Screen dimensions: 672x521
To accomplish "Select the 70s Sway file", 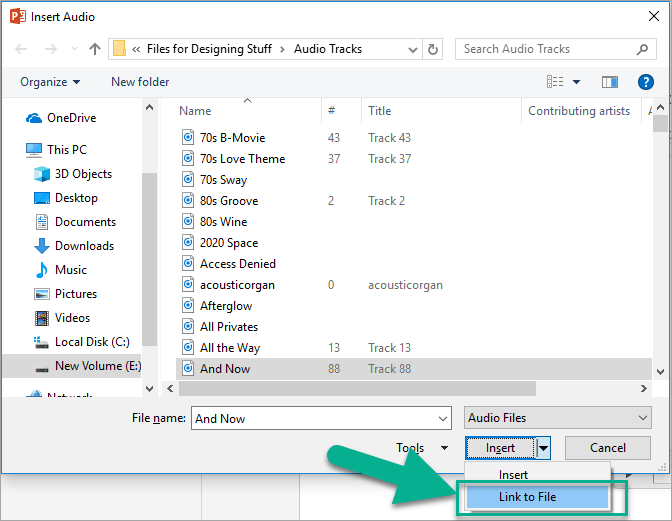I will pos(223,180).
